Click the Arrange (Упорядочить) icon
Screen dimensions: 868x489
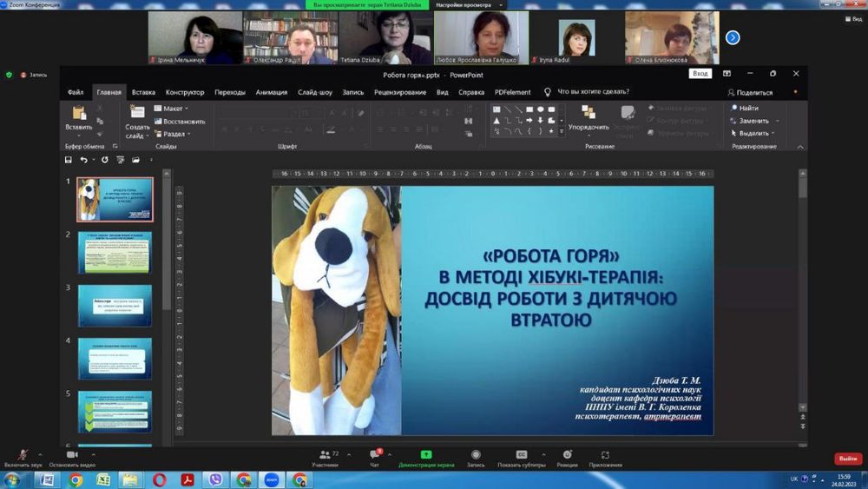click(x=589, y=113)
